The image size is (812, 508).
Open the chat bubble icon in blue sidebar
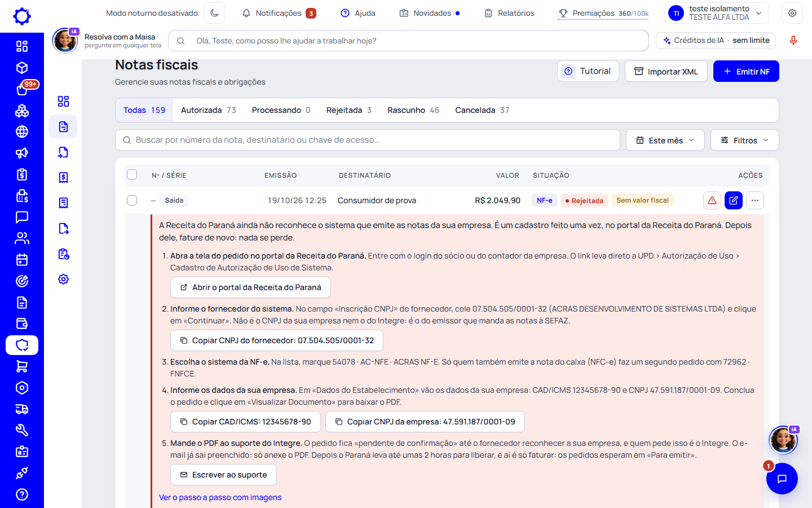point(22,217)
